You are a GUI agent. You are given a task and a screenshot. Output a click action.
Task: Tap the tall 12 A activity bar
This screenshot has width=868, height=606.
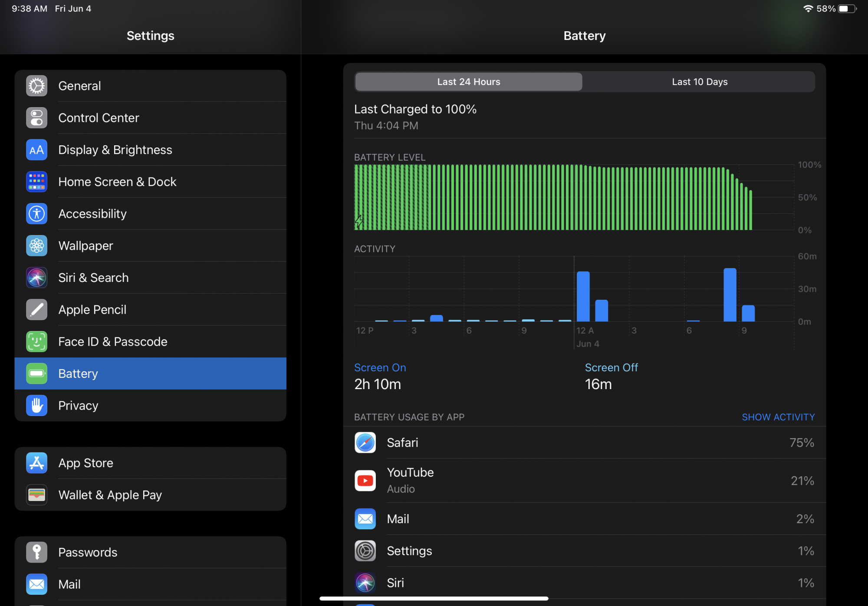tap(583, 297)
